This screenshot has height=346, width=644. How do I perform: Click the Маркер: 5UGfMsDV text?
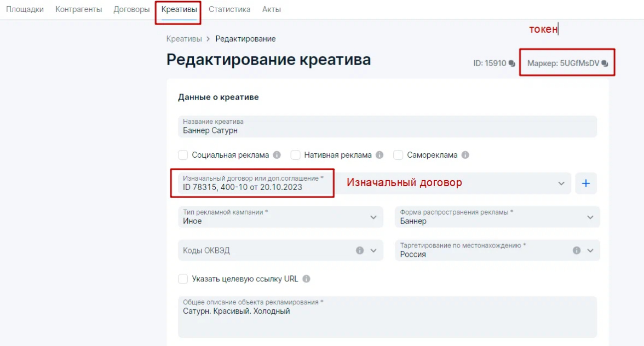click(x=563, y=63)
